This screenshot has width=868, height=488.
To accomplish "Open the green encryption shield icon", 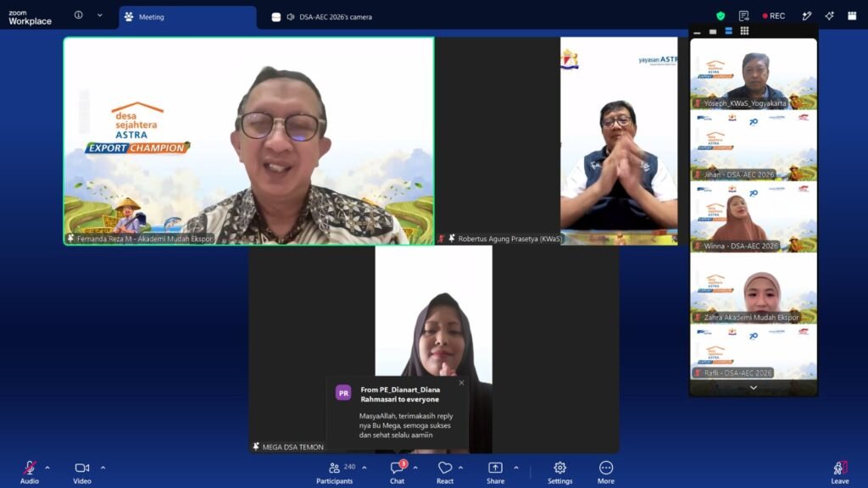I will (x=721, y=16).
